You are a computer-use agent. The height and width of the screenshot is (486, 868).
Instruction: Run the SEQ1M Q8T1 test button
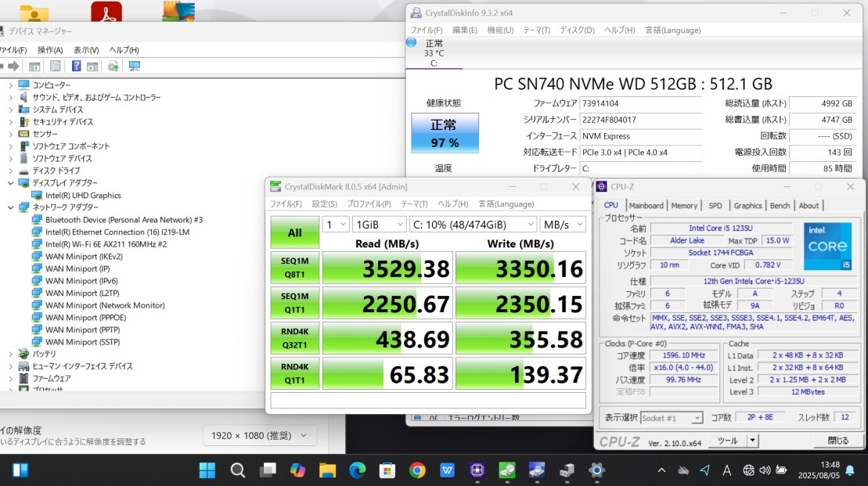tap(294, 268)
